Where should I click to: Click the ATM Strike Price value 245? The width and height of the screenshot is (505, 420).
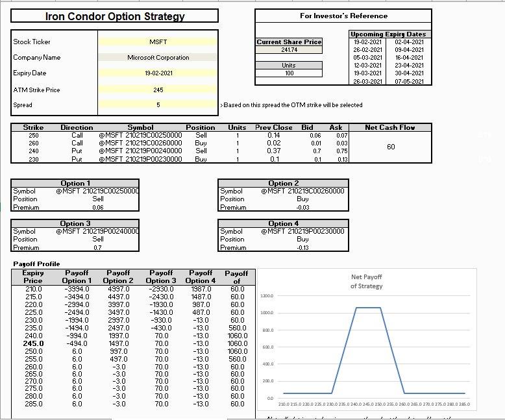[158, 90]
